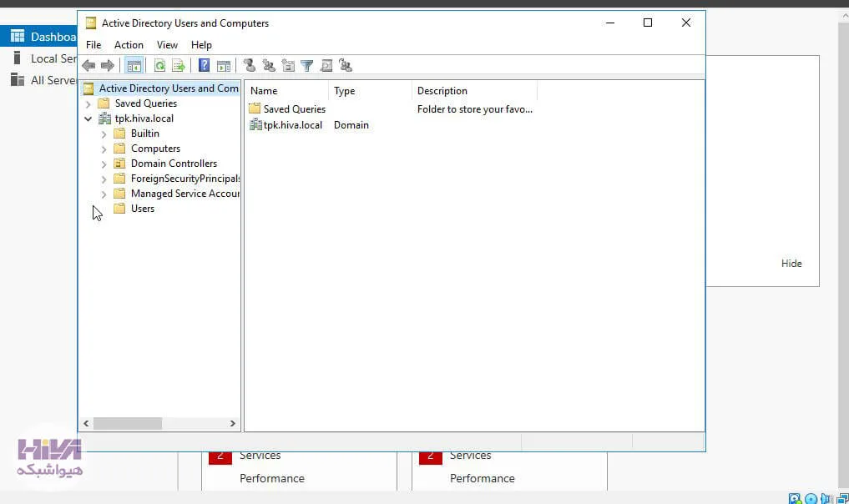Open filter options with the funnel icon
Screen dimensions: 849x504
[x=307, y=66]
